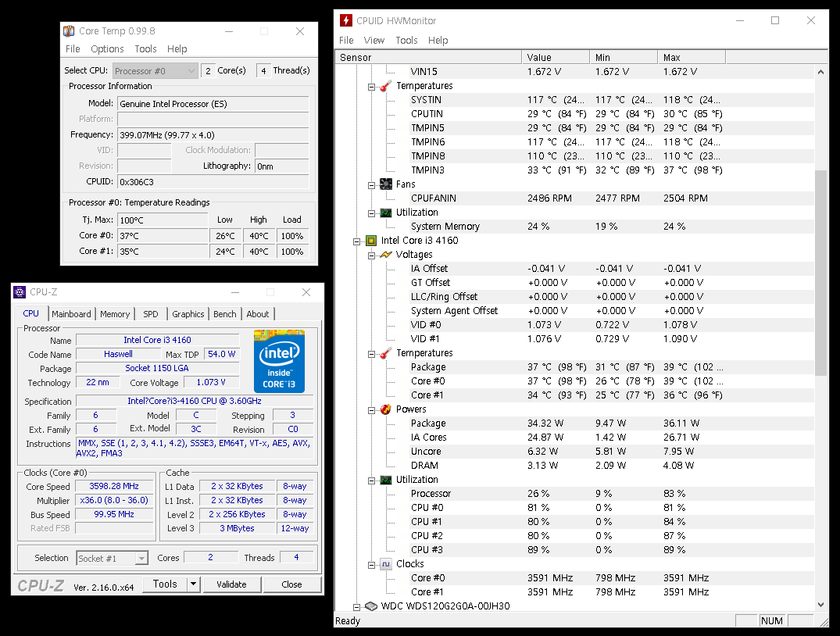Switch to the Mainboard tab in CPU-Z

[x=71, y=314]
